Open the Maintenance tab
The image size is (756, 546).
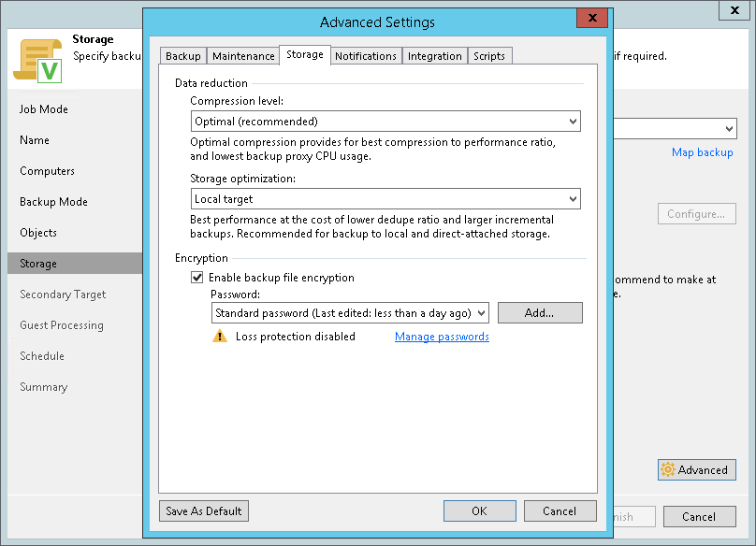click(243, 56)
